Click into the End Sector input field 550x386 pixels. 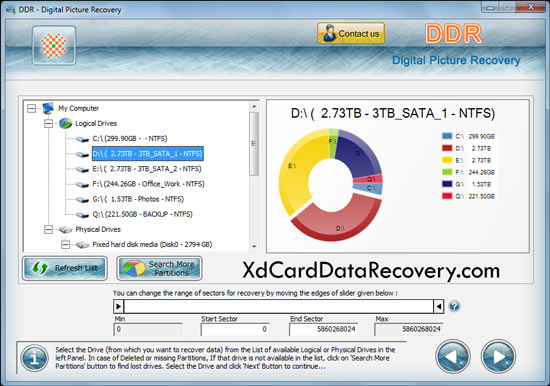323,329
